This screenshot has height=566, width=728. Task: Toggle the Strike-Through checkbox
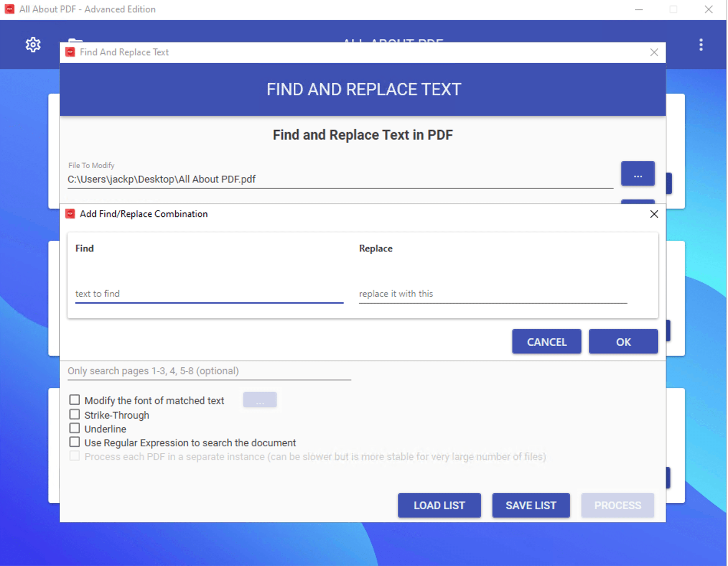click(74, 415)
